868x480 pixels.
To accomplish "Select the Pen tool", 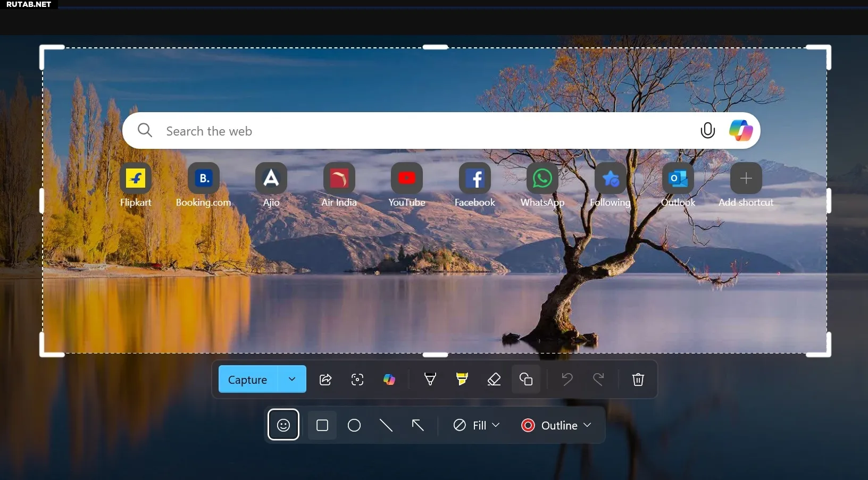I will coord(430,380).
